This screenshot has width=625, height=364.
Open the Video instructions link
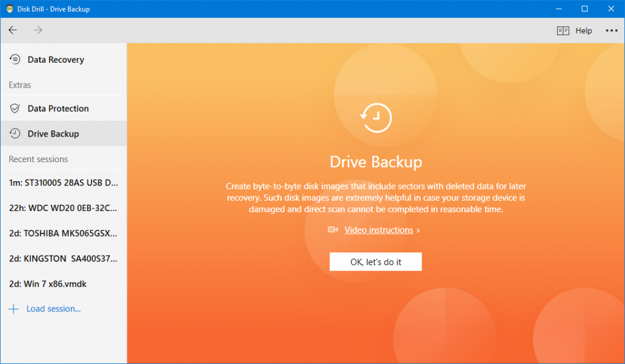click(378, 229)
